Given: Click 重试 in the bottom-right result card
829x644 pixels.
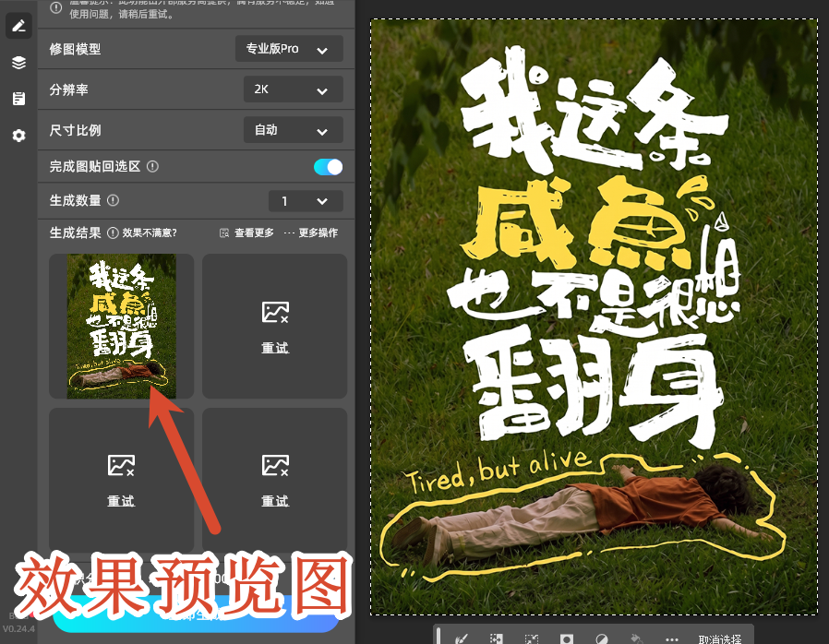Looking at the screenshot, I should click(275, 501).
